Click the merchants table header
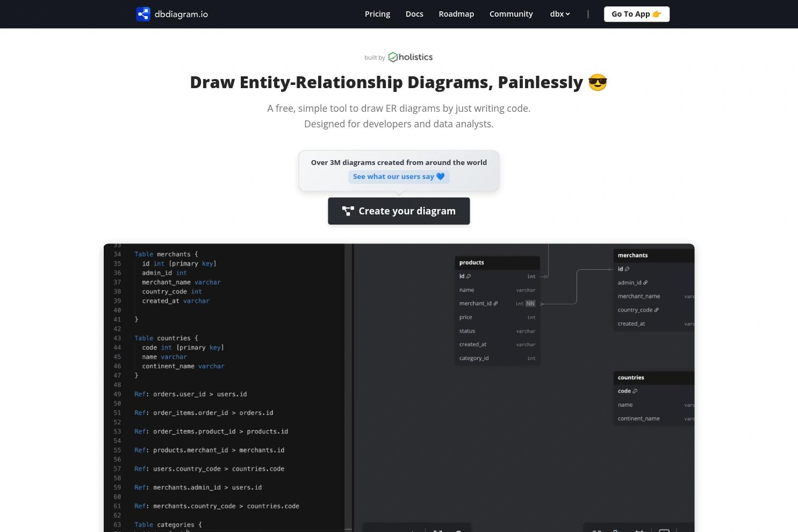Viewport: 798px width, 532px height. pos(654,255)
